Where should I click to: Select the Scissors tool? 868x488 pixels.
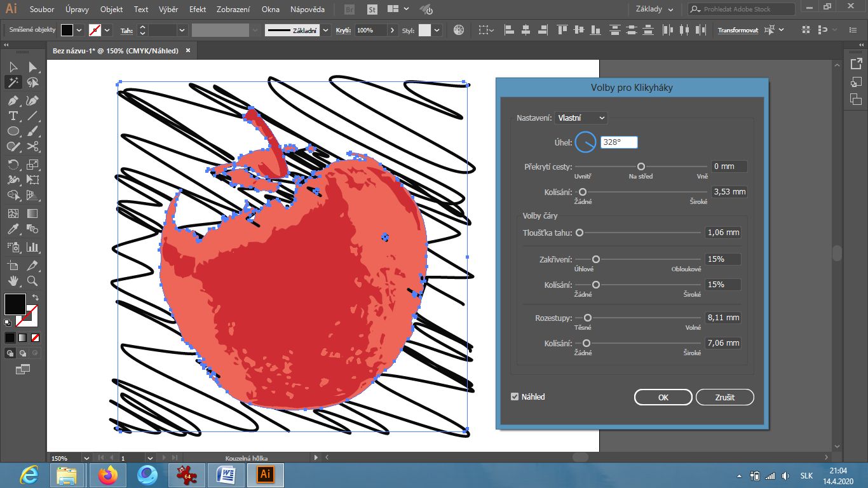click(32, 147)
